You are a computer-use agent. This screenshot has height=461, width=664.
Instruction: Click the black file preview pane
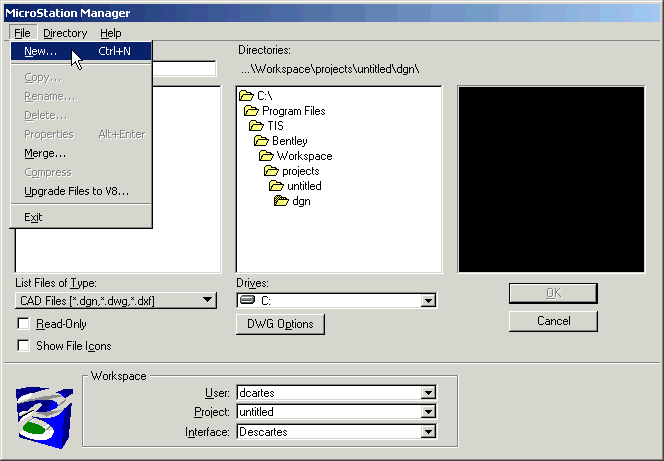[x=551, y=179]
